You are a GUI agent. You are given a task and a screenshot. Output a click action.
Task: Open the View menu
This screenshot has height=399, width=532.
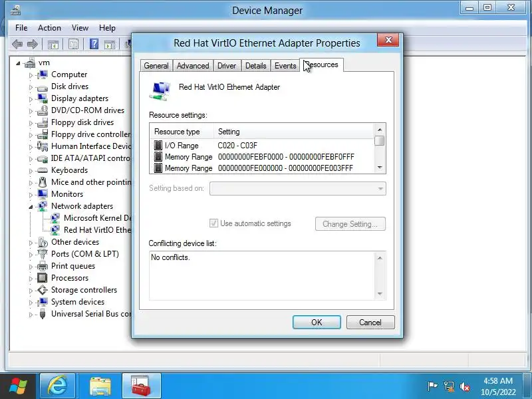pyautogui.click(x=80, y=28)
